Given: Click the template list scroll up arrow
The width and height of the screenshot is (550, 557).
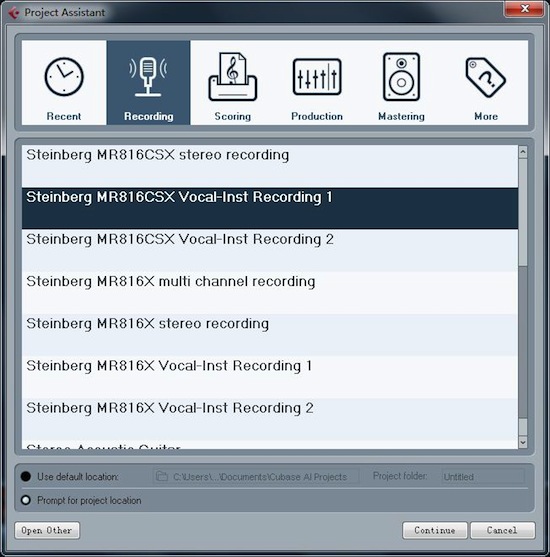Looking at the screenshot, I should pos(523,152).
